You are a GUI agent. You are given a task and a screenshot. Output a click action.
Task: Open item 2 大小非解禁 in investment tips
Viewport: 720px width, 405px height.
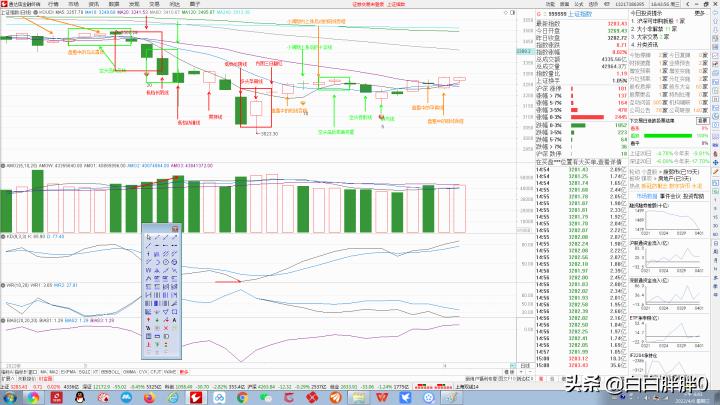pos(654,29)
